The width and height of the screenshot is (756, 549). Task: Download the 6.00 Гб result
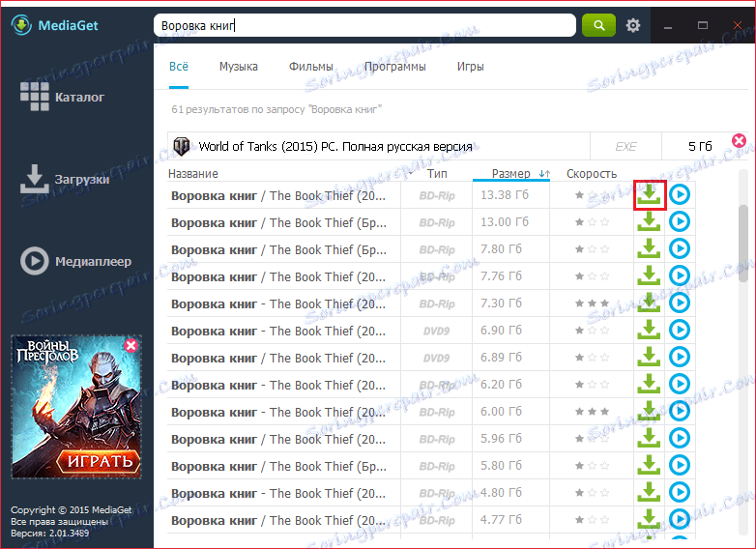[649, 411]
